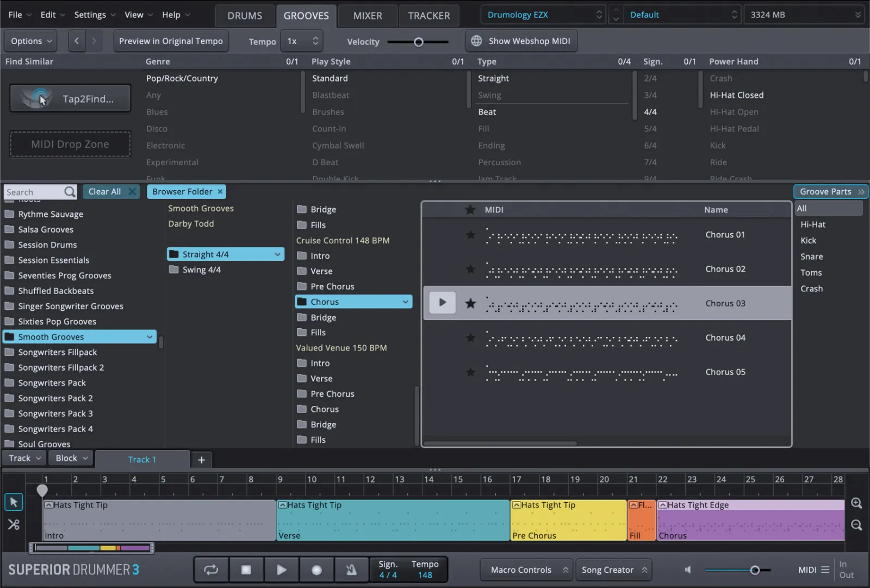The image size is (870, 588).
Task: Select the Hi-Hat groove part
Action: click(812, 224)
